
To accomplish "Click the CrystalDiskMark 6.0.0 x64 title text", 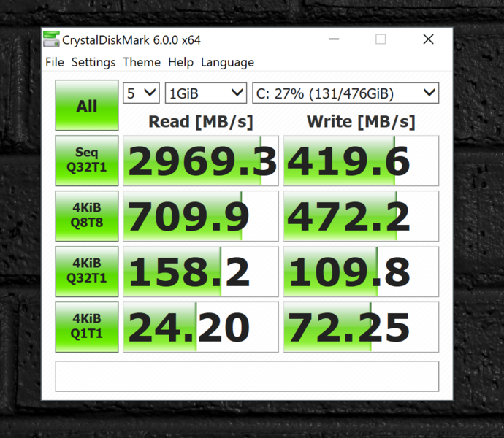I will pyautogui.click(x=131, y=40).
